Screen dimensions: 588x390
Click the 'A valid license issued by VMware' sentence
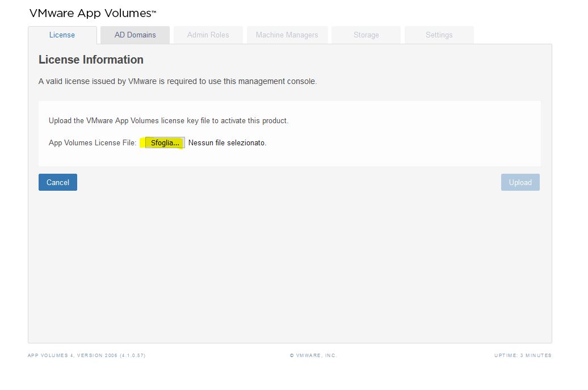(178, 81)
